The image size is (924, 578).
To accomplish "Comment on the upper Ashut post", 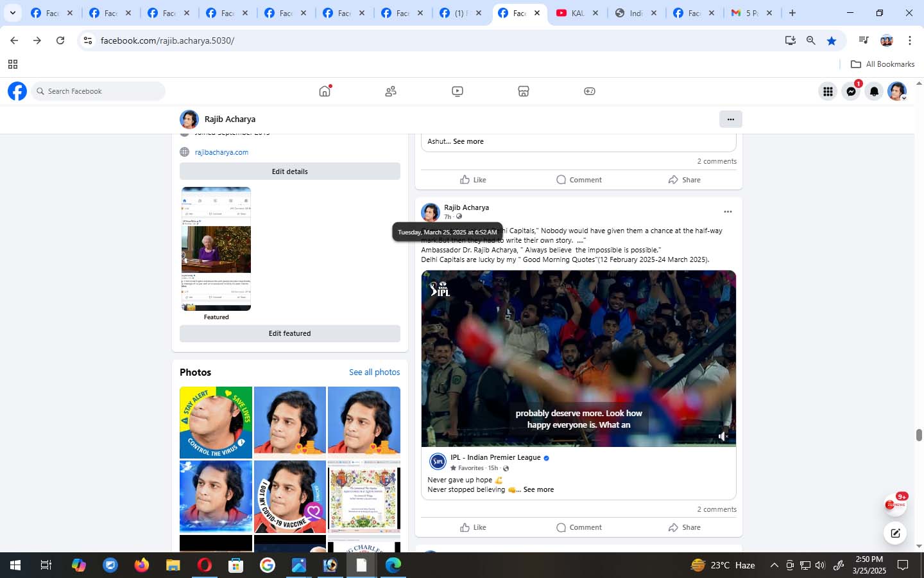I will click(579, 180).
